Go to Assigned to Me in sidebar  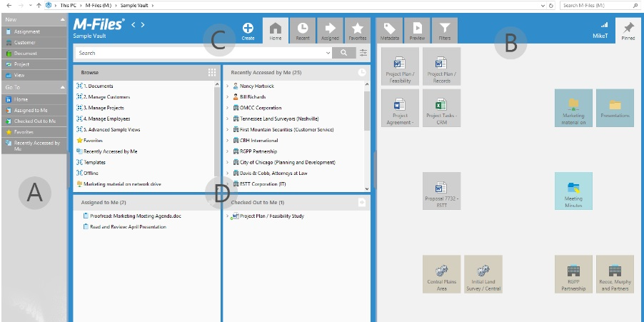coord(34,110)
